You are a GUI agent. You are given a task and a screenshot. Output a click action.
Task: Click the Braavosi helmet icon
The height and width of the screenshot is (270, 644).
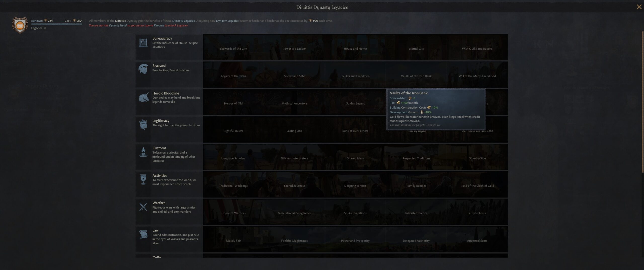coord(143,69)
